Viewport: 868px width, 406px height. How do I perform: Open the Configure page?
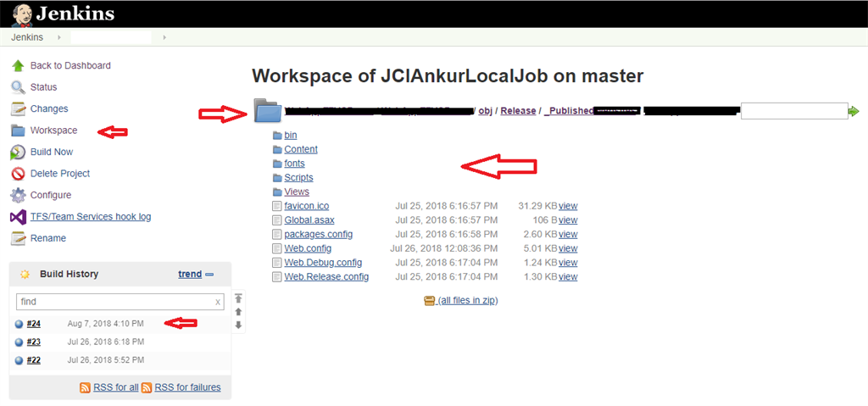click(x=51, y=195)
